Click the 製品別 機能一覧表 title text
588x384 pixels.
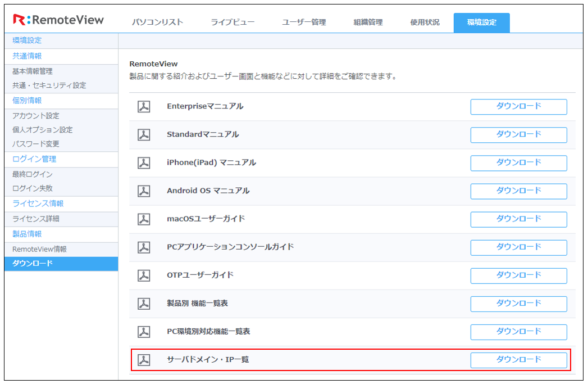tap(197, 303)
